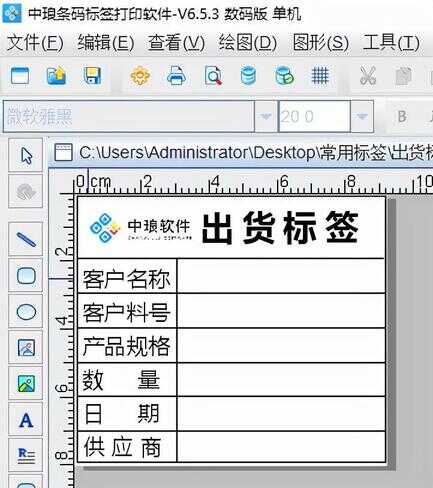The image size is (433, 488).
Task: Select the 中琅软件 logo image on label
Action: 141,228
